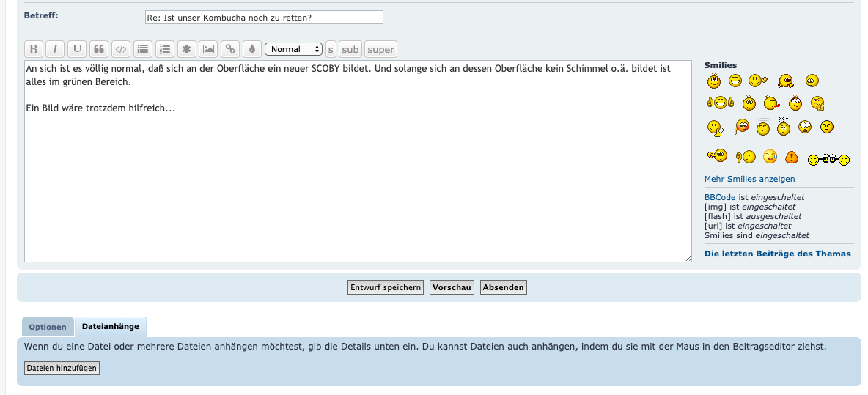The width and height of the screenshot is (868, 395).
Task: Insert a quote block
Action: (99, 49)
